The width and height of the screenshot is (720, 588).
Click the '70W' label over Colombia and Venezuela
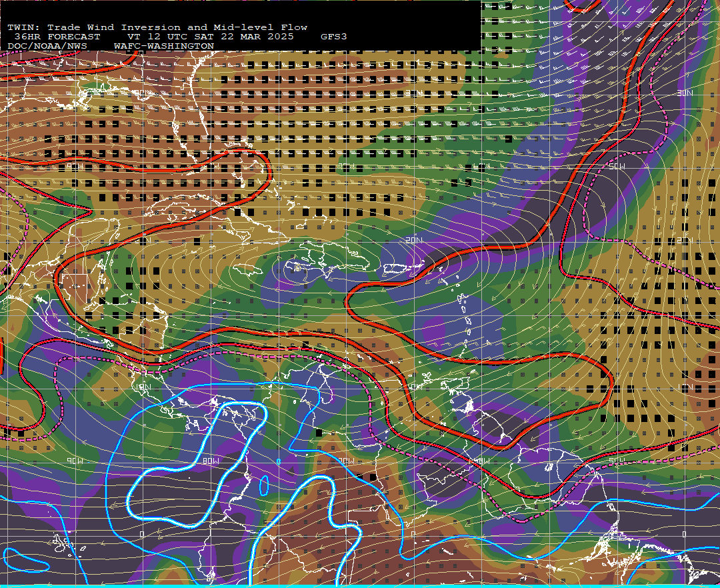click(x=347, y=461)
